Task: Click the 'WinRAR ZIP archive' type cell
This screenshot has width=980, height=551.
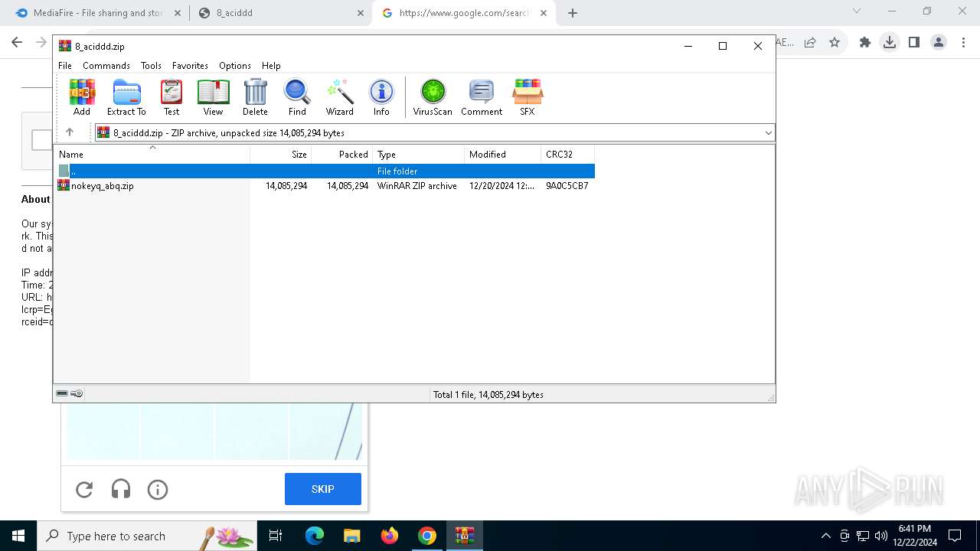Action: point(416,186)
